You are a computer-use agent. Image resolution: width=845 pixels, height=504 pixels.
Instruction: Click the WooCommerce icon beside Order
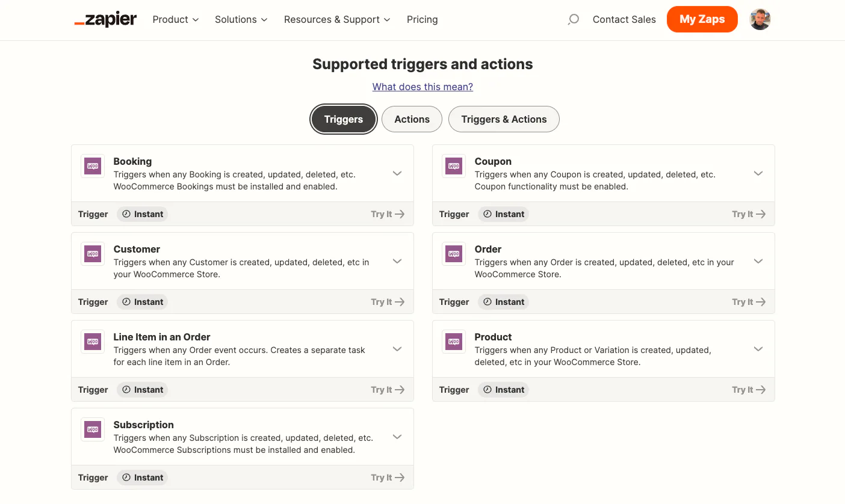pos(454,254)
